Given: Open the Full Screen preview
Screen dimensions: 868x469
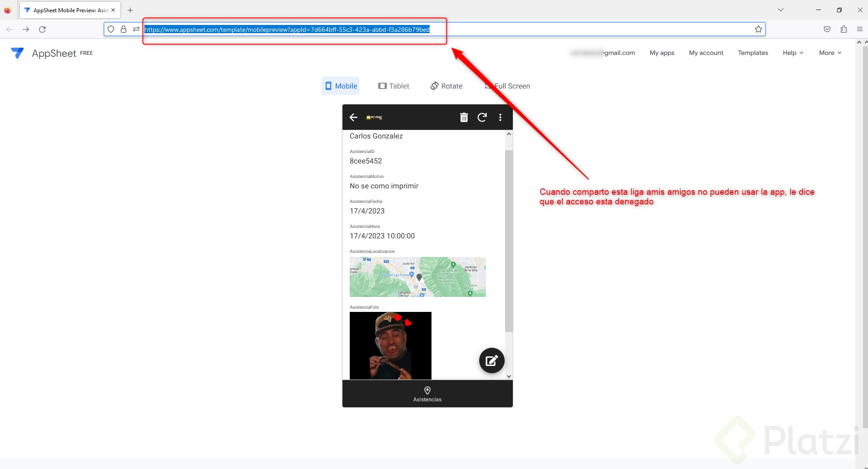Looking at the screenshot, I should pos(507,86).
